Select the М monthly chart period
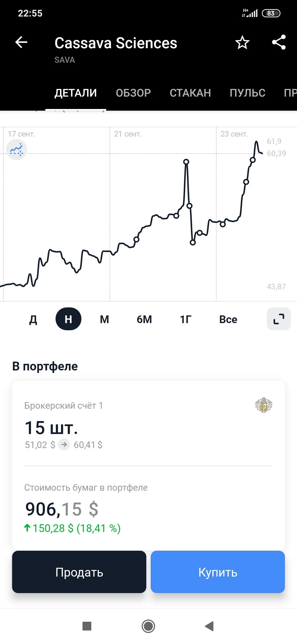Viewport: 297px width, 644px height. coord(105,319)
